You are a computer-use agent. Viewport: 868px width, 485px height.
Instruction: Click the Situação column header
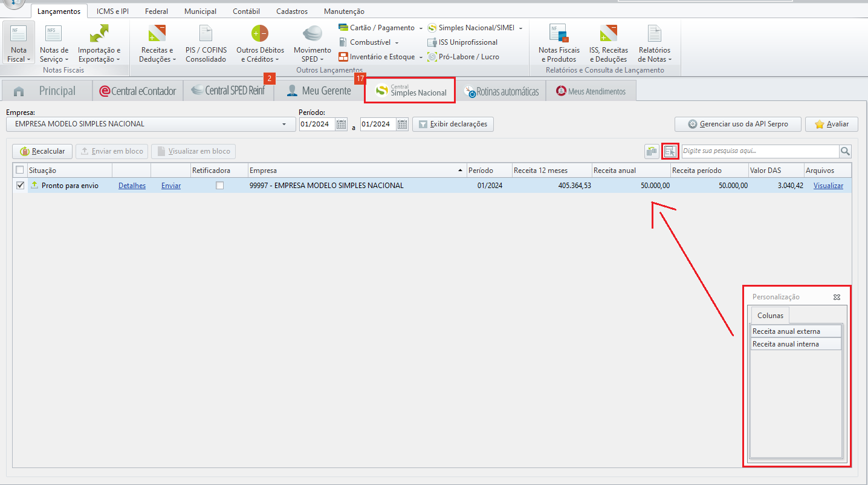coord(70,171)
